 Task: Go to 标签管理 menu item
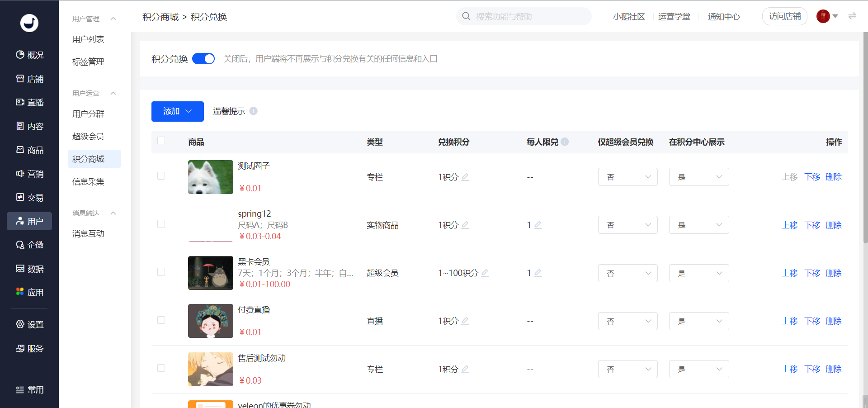88,62
